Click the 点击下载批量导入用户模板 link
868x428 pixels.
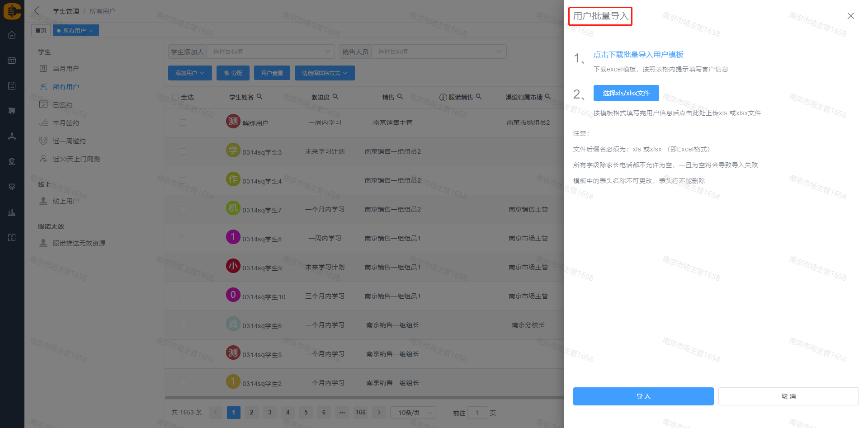pos(638,55)
